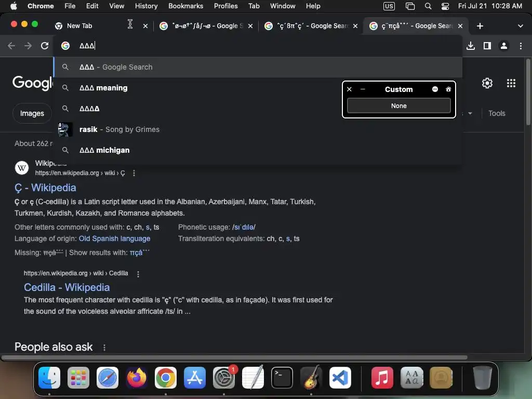The width and height of the screenshot is (532, 399).
Task: Open the Google apps grid
Action: point(511,83)
